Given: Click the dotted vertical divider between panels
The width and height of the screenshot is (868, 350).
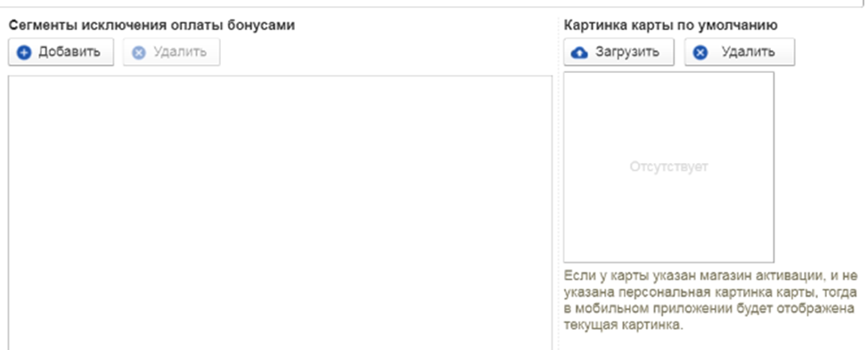Looking at the screenshot, I should (558, 183).
